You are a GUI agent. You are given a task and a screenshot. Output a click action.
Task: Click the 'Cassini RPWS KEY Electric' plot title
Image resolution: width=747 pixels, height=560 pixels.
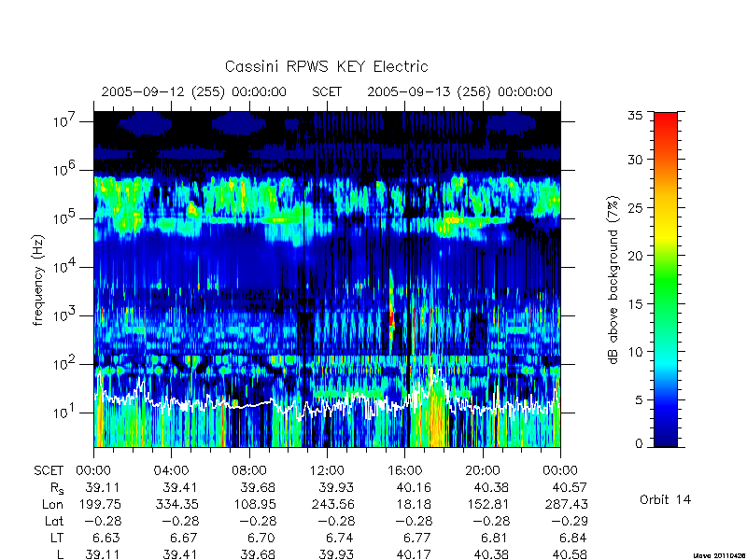[326, 66]
